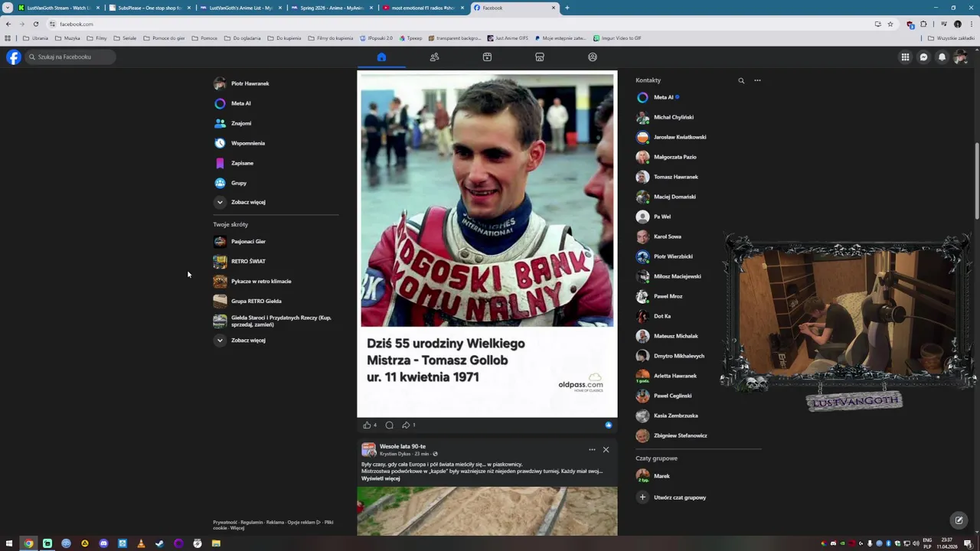Open the 'Pomoce do gier' bookmarks folder
This screenshot has width=980, height=551.
(164, 38)
